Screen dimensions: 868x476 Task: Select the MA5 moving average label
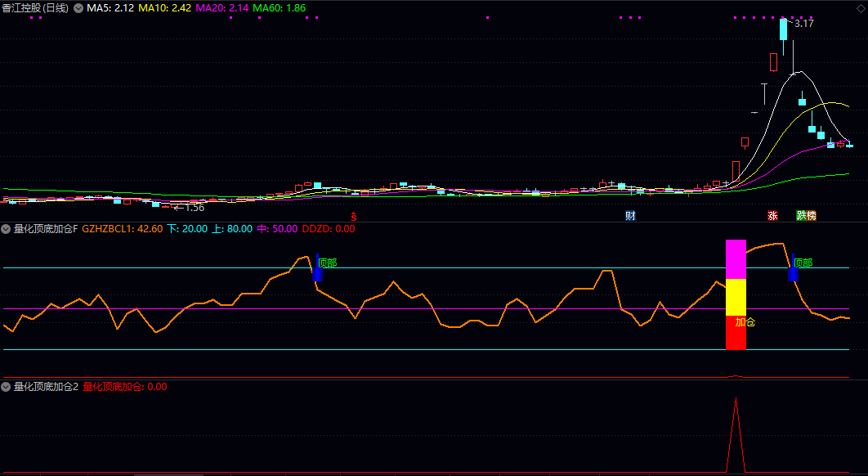110,7
